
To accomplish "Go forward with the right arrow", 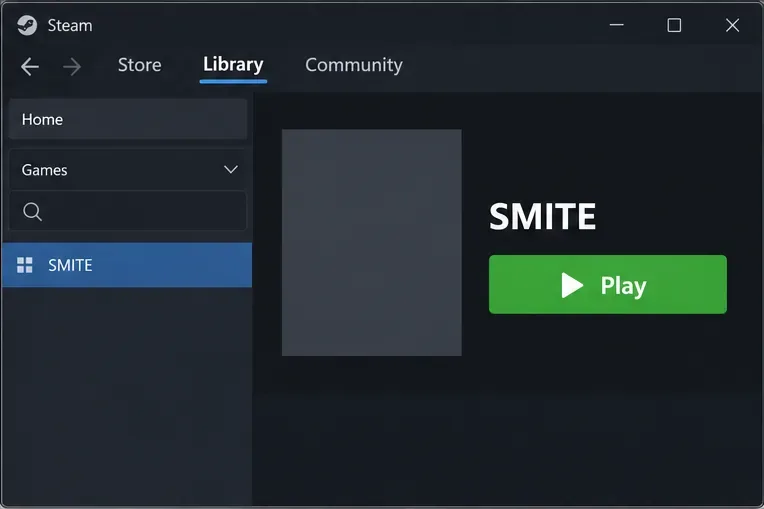I will 72,67.
